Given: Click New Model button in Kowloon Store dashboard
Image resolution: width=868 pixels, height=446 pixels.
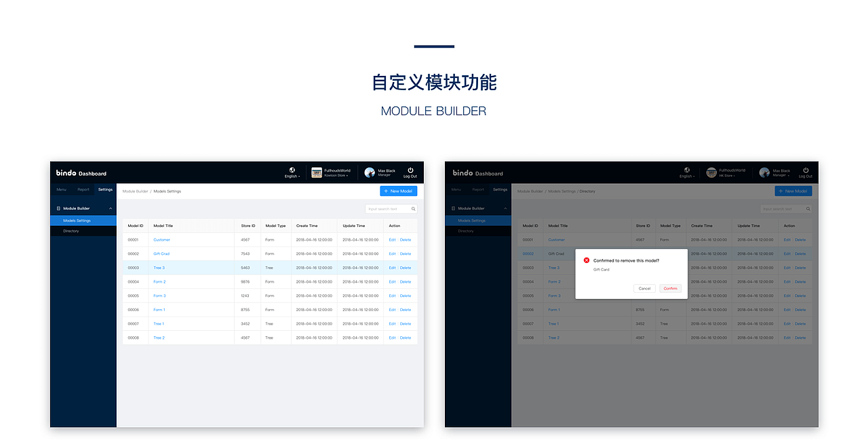Looking at the screenshot, I should point(398,191).
